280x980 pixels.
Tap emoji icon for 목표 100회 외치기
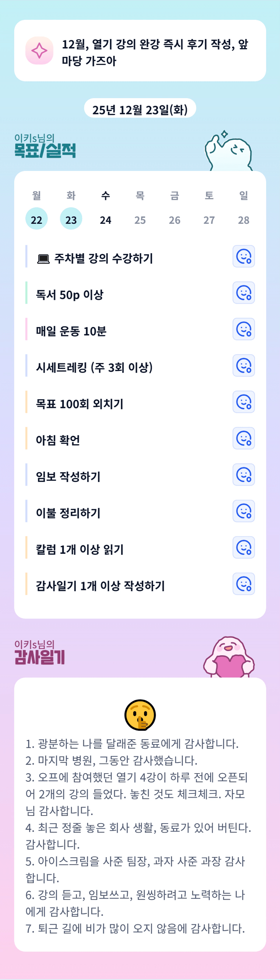tap(243, 402)
